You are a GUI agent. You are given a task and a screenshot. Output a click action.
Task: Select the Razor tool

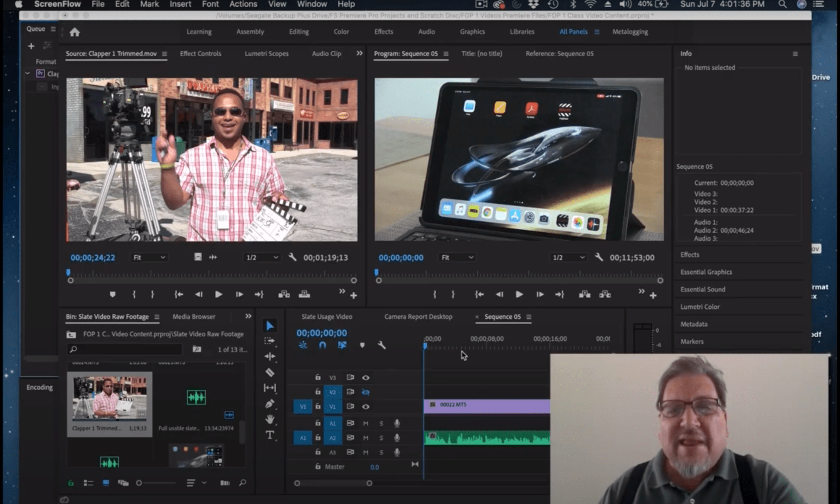pos(270,373)
